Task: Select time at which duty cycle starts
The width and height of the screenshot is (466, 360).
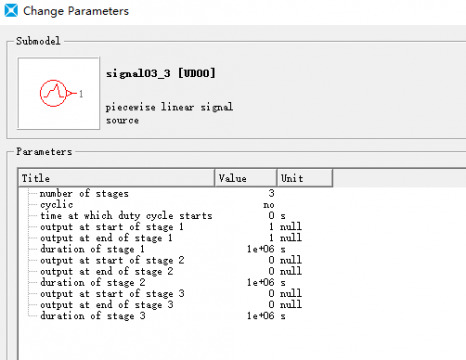Action: [x=126, y=216]
